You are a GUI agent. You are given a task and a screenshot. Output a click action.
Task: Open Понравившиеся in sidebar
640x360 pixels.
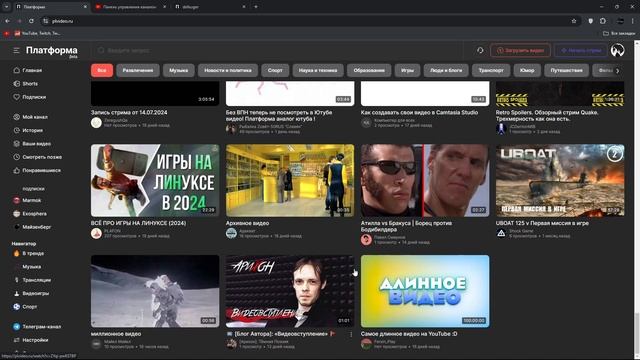37,171
